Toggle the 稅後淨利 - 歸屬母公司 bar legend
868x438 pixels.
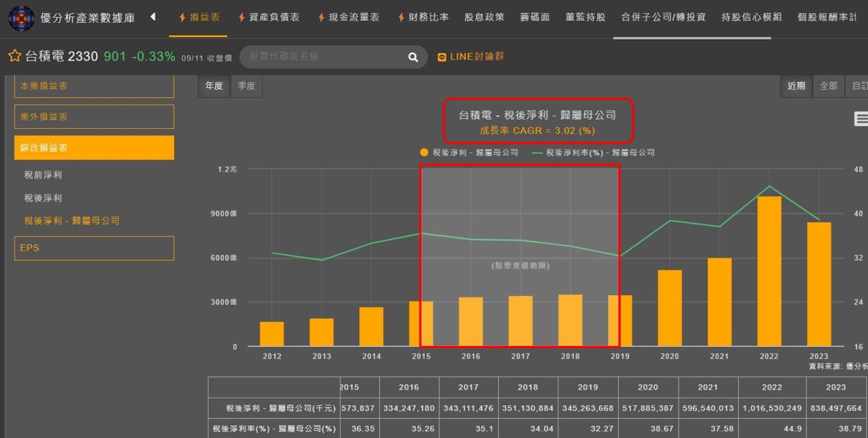click(x=469, y=152)
